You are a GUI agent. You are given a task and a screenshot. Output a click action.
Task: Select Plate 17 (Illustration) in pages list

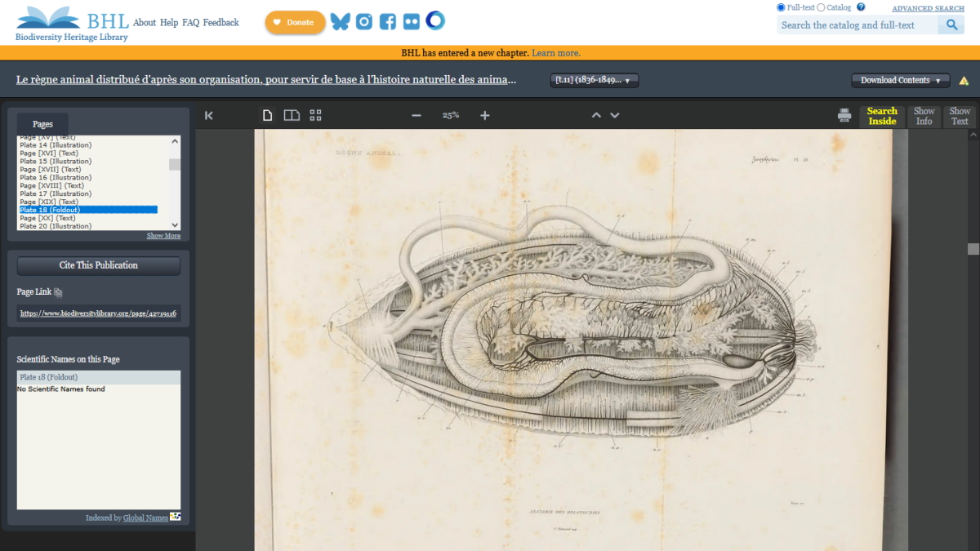[56, 193]
